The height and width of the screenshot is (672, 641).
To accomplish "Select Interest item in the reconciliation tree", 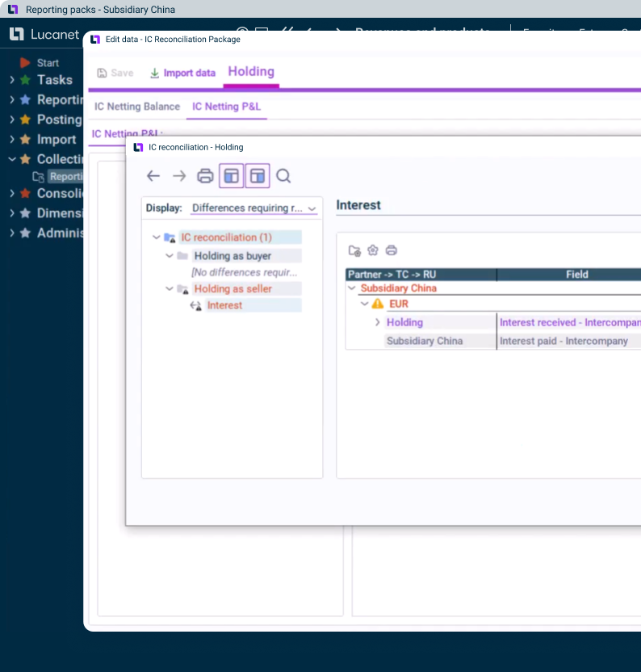I will pos(224,305).
